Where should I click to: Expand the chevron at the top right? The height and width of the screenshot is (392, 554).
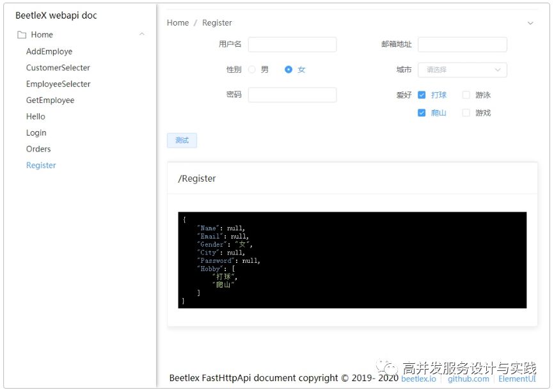point(531,22)
